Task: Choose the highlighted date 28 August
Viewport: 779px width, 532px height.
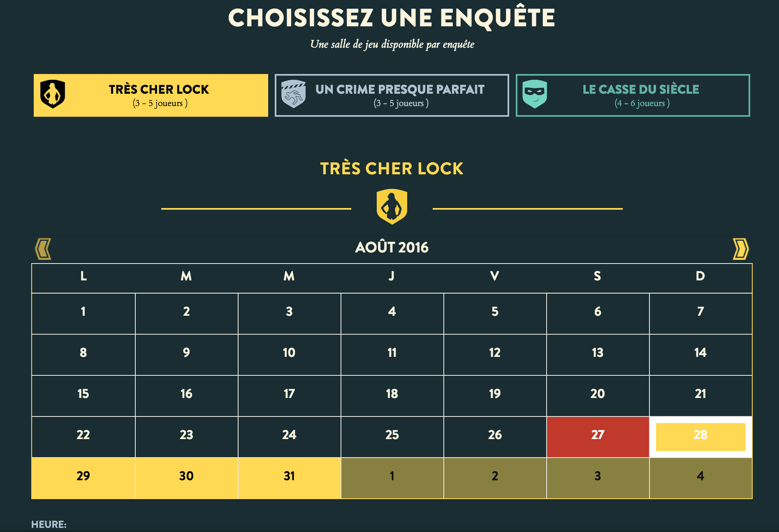Action: coord(700,437)
